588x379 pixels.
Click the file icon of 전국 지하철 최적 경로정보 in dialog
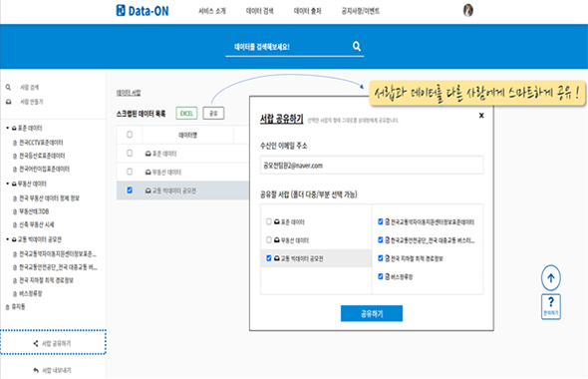click(x=388, y=258)
